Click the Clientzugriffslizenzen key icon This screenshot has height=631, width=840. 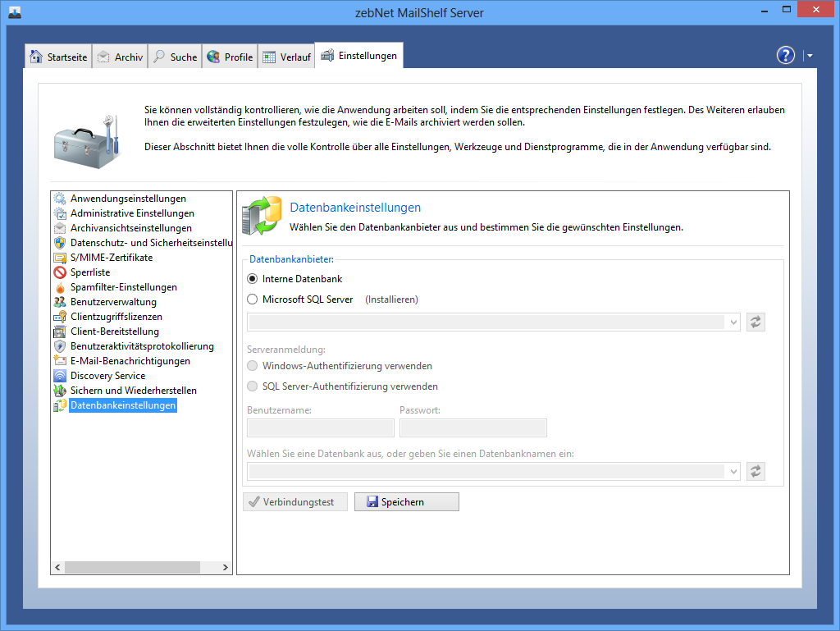[x=60, y=317]
